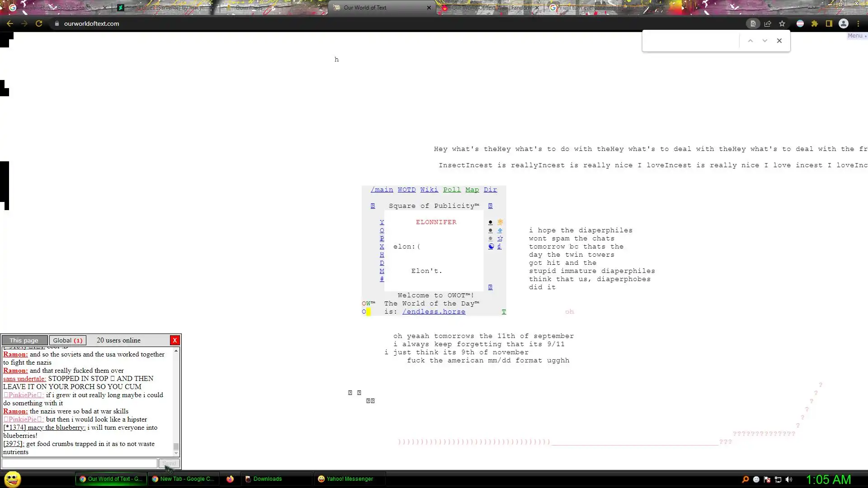The height and width of the screenshot is (488, 868).
Task: Open the Wiki link
Action: [x=429, y=190]
